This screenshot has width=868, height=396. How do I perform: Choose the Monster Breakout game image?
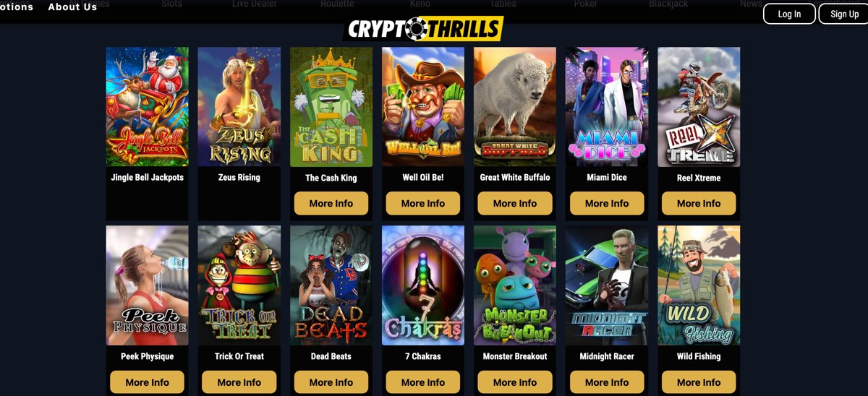pyautogui.click(x=515, y=285)
